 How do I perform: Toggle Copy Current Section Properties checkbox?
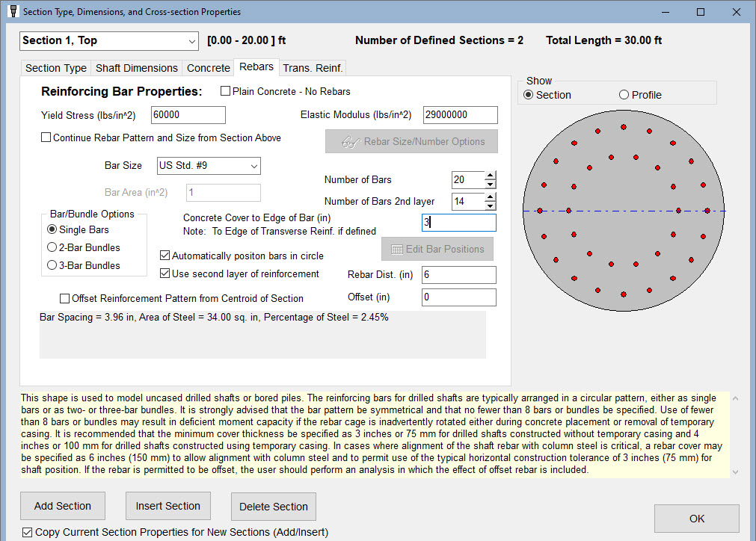point(27,532)
